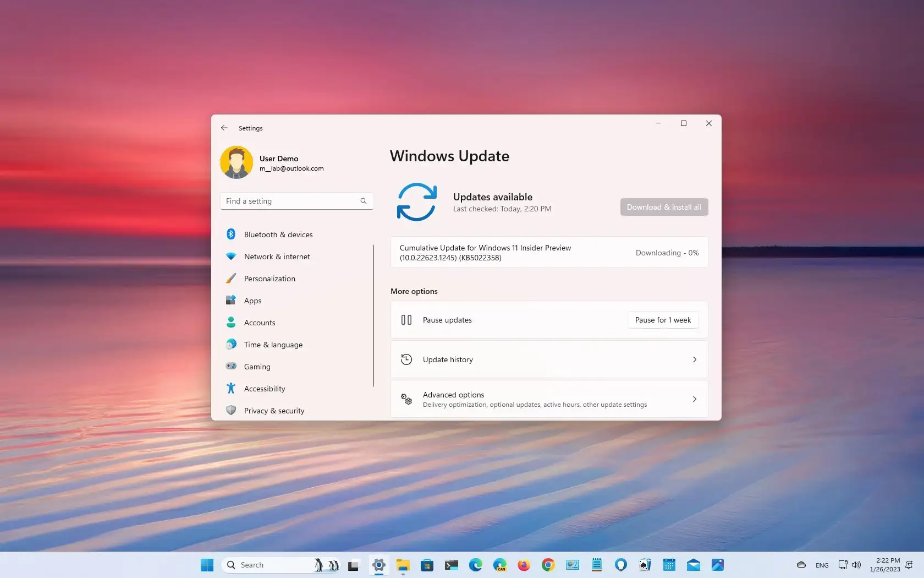Minimize the Settings window
The width and height of the screenshot is (924, 578).
(x=658, y=123)
